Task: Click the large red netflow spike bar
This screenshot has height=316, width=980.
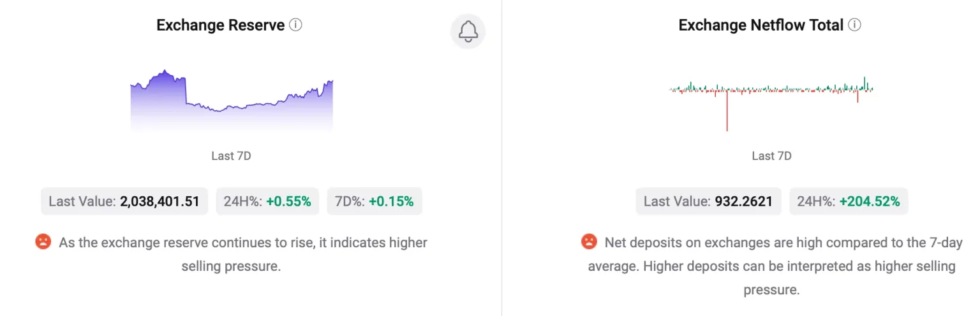Action: (x=727, y=113)
